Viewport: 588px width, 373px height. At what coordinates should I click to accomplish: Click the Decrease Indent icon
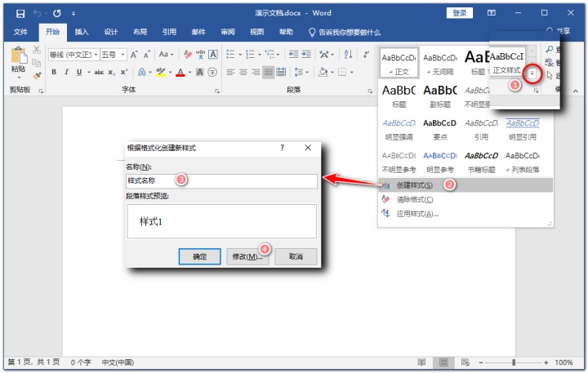(x=293, y=55)
